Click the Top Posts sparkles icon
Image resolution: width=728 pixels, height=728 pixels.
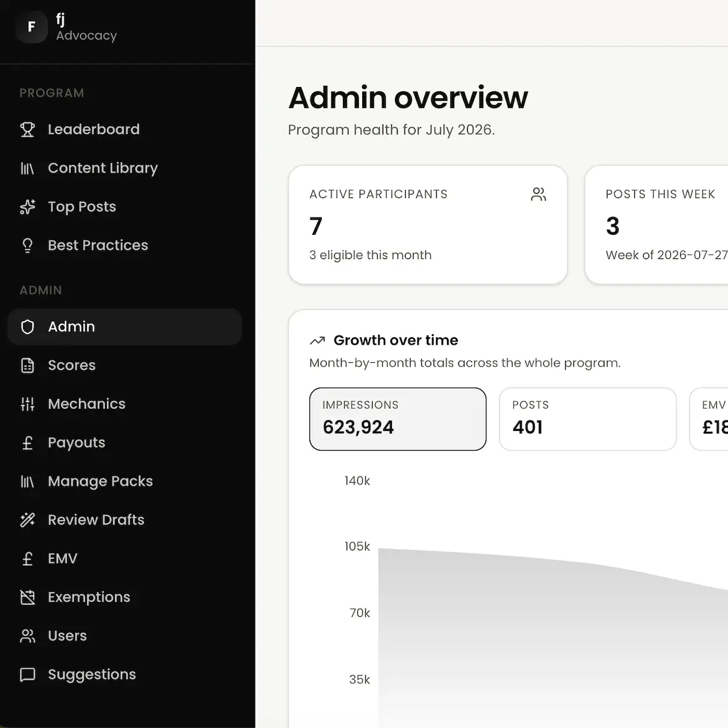point(27,207)
